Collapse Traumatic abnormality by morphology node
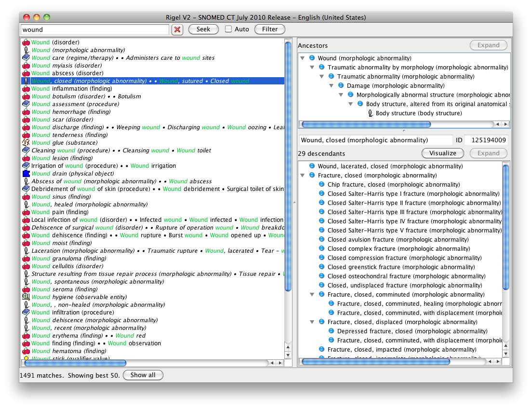The image size is (532, 409). (x=312, y=67)
